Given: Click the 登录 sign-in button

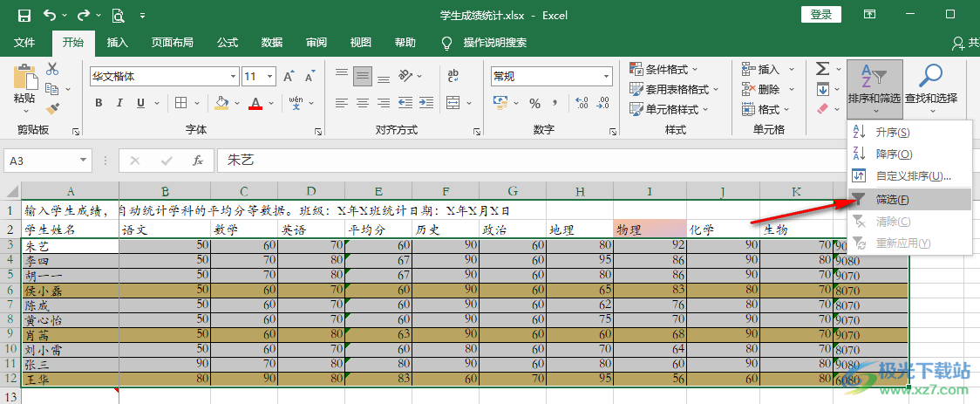Looking at the screenshot, I should (x=820, y=15).
